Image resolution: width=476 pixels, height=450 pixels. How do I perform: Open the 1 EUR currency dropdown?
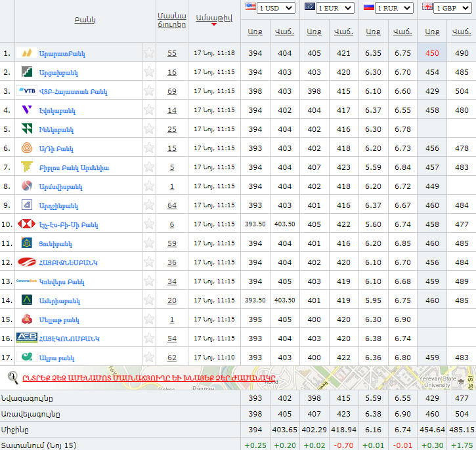pos(335,8)
